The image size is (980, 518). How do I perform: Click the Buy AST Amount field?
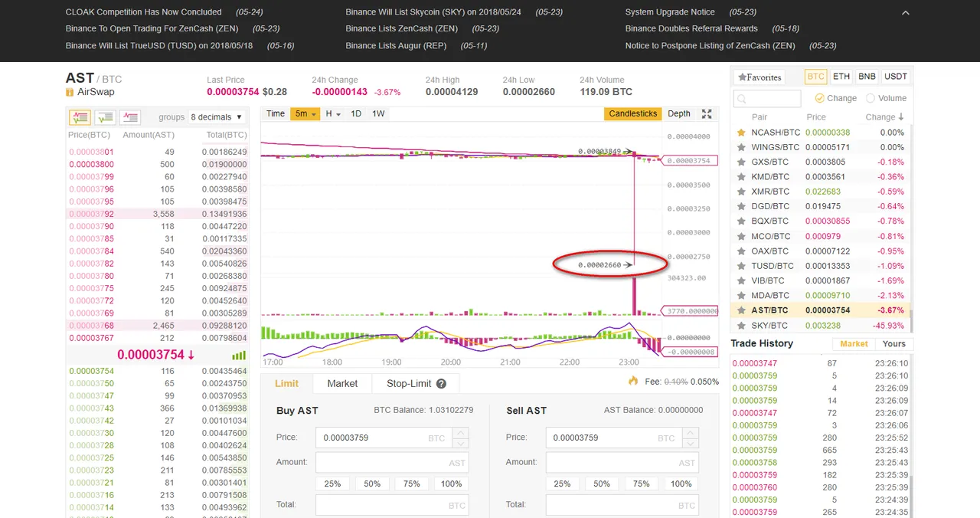(x=392, y=462)
